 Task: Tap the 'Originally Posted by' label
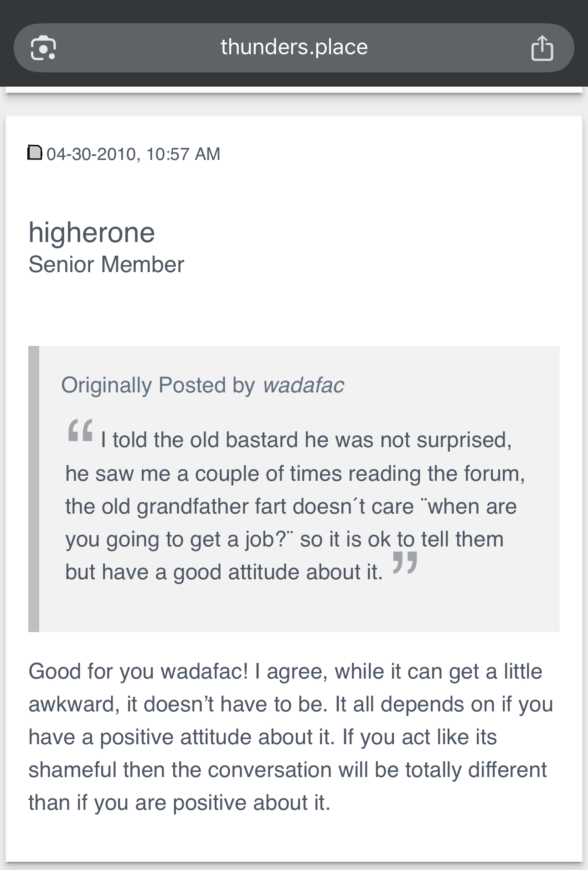tap(158, 386)
